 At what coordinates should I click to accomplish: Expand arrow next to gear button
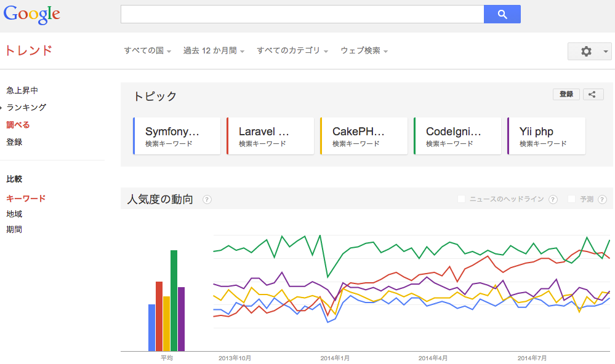click(x=606, y=51)
